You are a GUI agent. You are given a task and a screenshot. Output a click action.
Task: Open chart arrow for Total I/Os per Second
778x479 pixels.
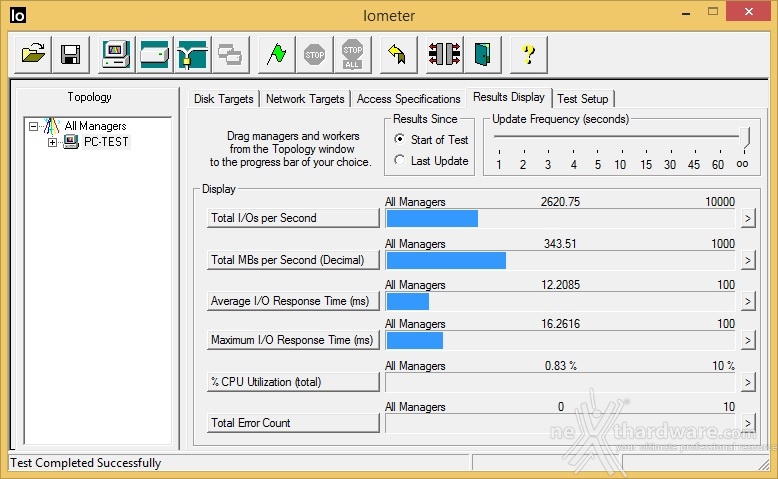[748, 218]
